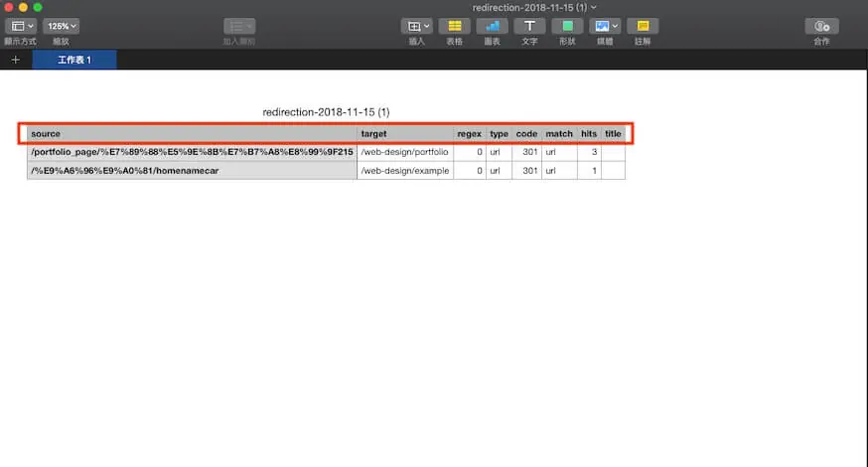Select the source header cell

[x=192, y=133]
